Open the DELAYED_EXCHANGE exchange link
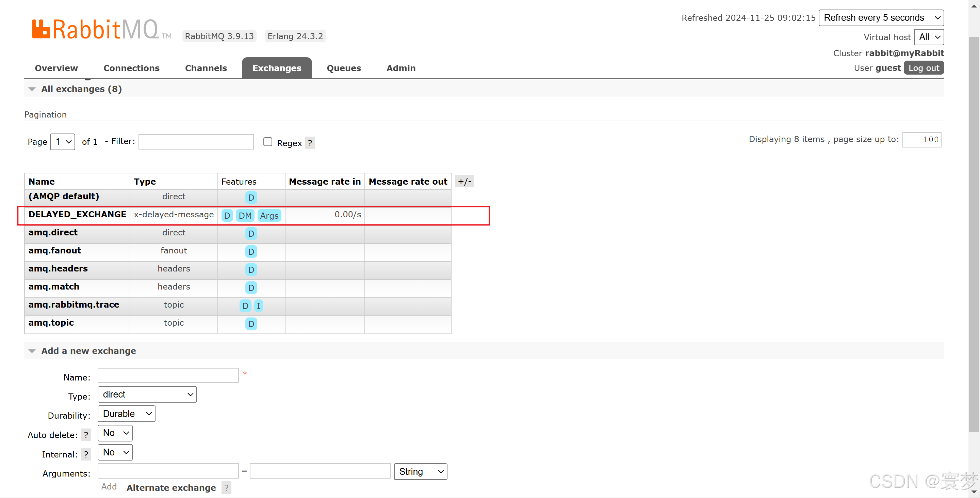This screenshot has width=980, height=498. pyautogui.click(x=77, y=214)
